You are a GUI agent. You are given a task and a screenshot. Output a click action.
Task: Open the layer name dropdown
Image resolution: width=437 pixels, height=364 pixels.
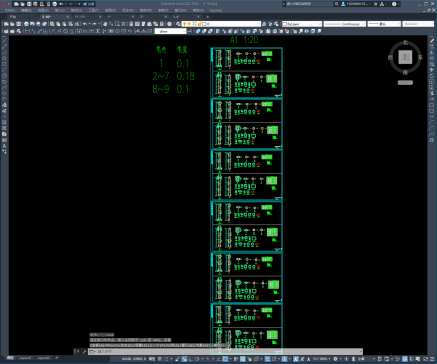(x=221, y=24)
